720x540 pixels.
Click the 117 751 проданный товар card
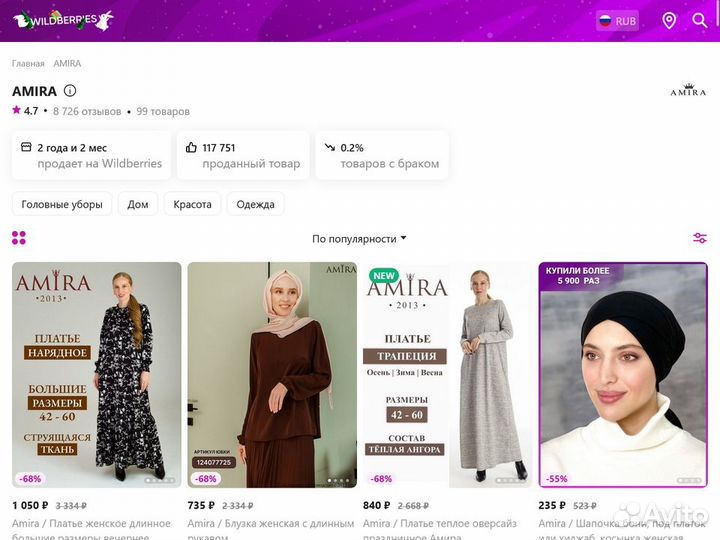tap(243, 155)
